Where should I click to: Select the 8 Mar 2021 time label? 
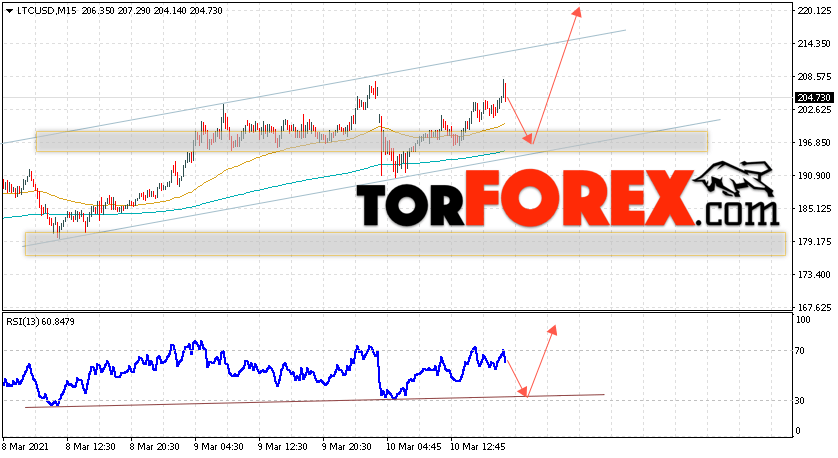click(26, 447)
